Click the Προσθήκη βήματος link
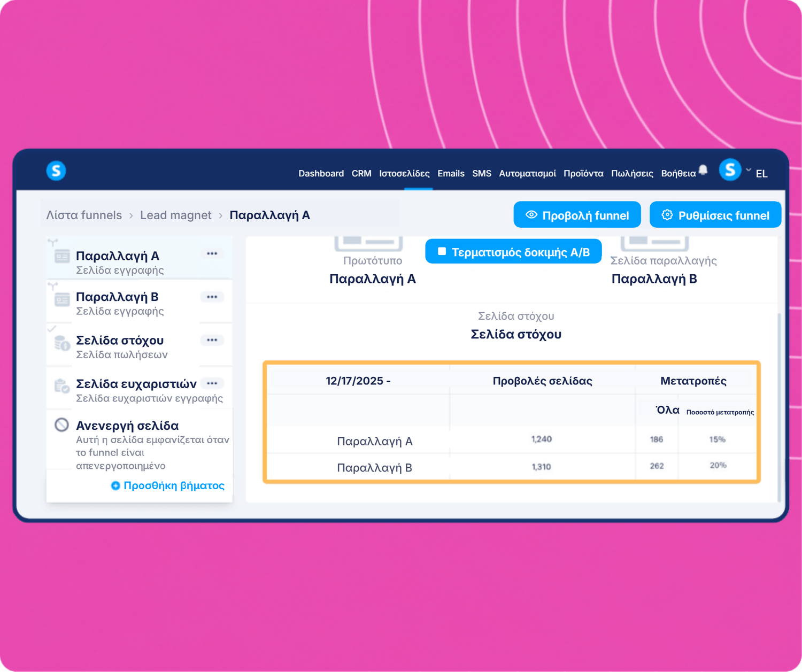The width and height of the screenshot is (802, 672). coord(168,485)
